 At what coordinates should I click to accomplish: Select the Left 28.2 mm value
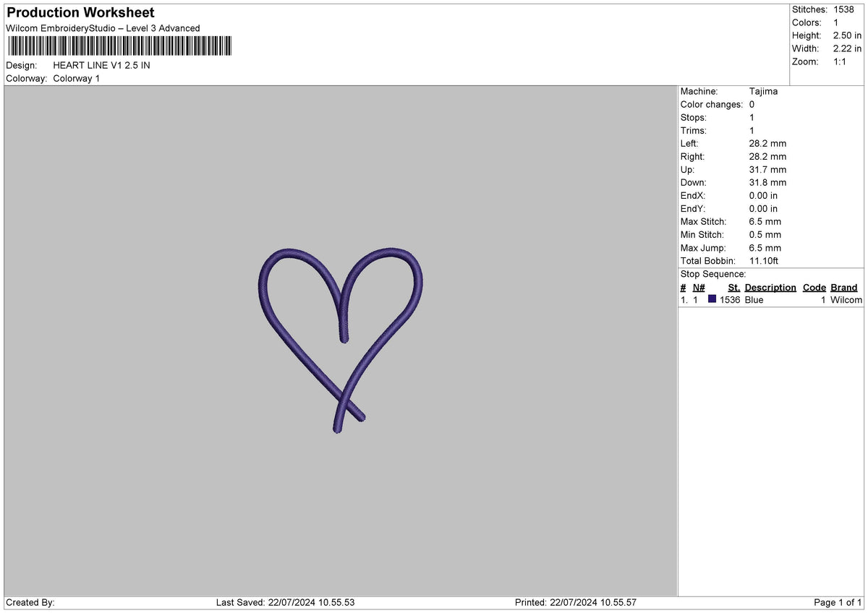767,143
